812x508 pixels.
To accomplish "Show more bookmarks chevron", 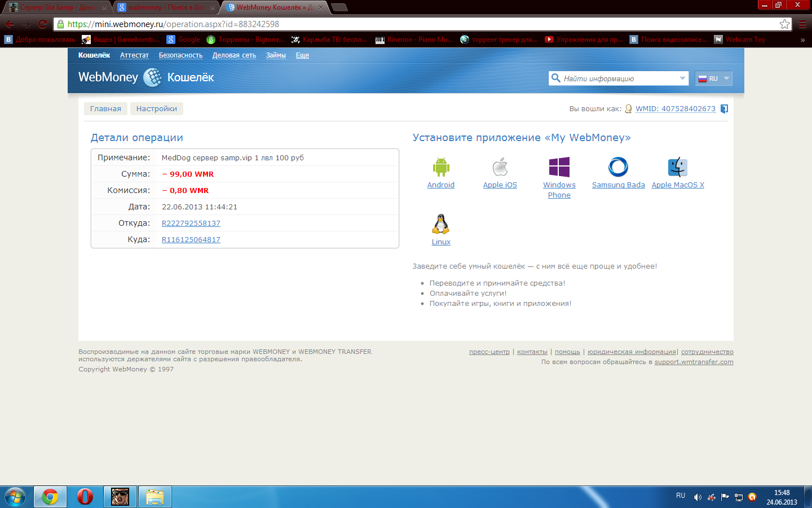I will [802, 40].
